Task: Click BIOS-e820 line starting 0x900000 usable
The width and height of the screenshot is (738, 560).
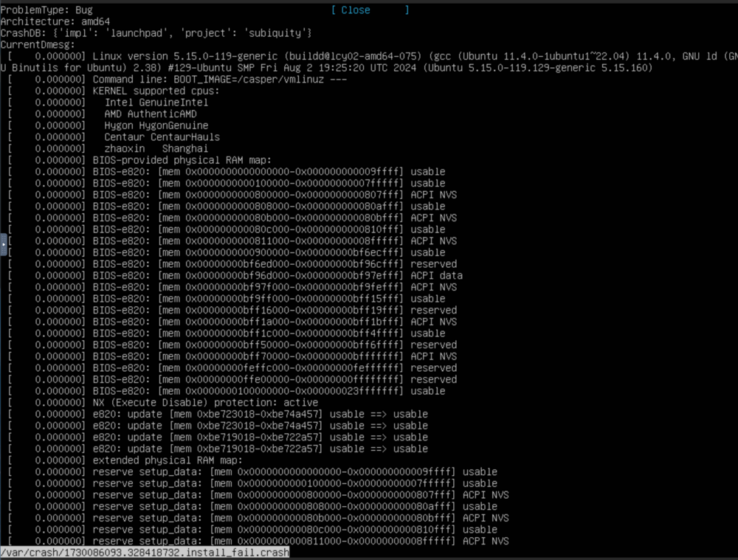Action: 226,252
